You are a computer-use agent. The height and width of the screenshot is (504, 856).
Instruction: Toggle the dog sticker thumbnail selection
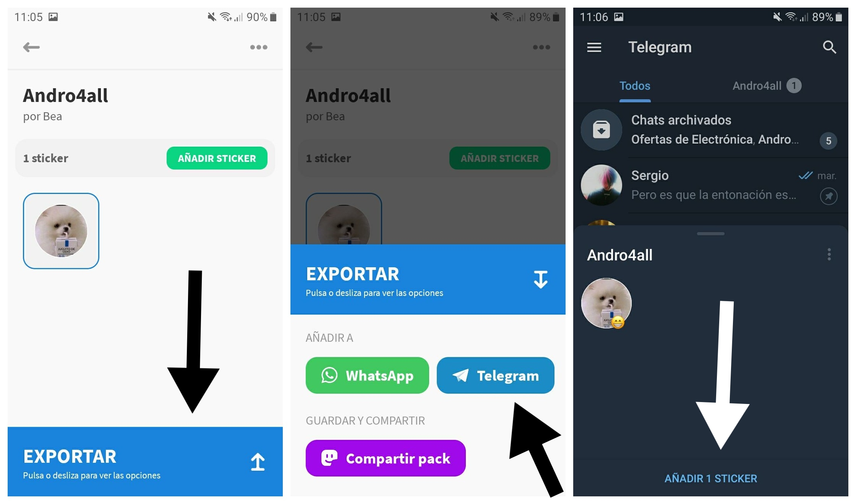(x=61, y=231)
